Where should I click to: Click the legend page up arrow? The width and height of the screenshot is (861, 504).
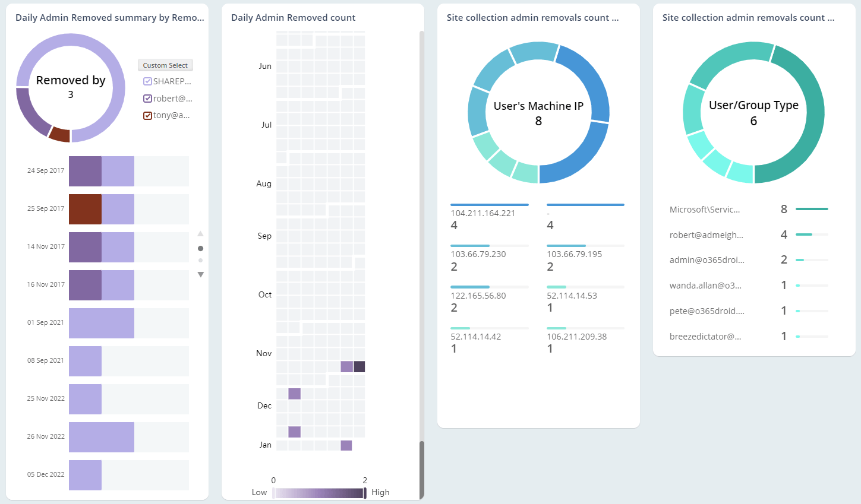[200, 234]
